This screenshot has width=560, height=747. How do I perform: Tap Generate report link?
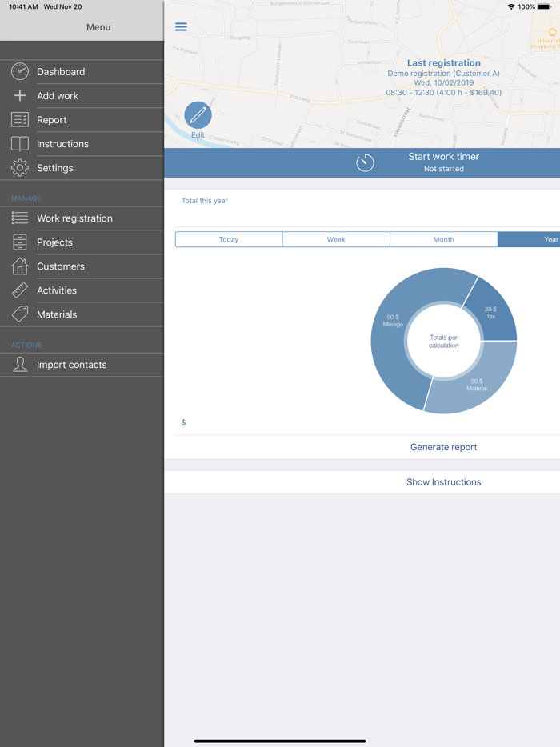pyautogui.click(x=444, y=447)
